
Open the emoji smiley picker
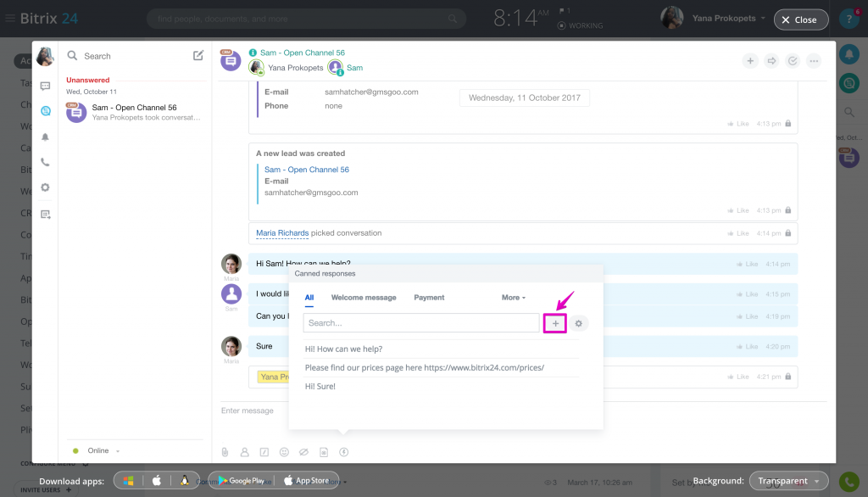pyautogui.click(x=284, y=452)
